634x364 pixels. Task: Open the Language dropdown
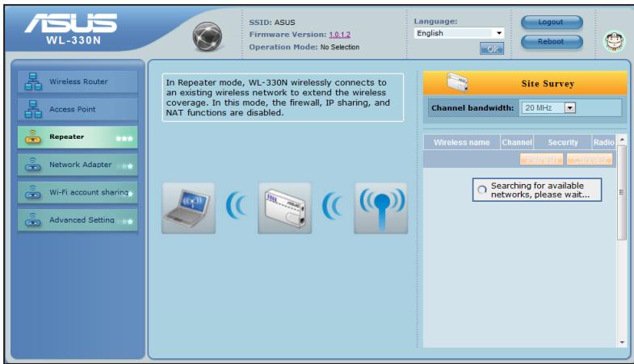click(x=459, y=33)
